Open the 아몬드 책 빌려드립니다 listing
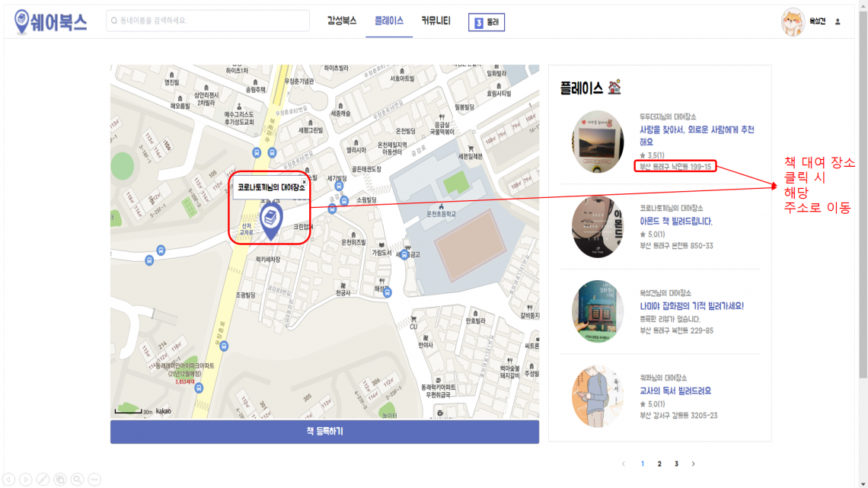This screenshot has width=868, height=488. coord(676,221)
